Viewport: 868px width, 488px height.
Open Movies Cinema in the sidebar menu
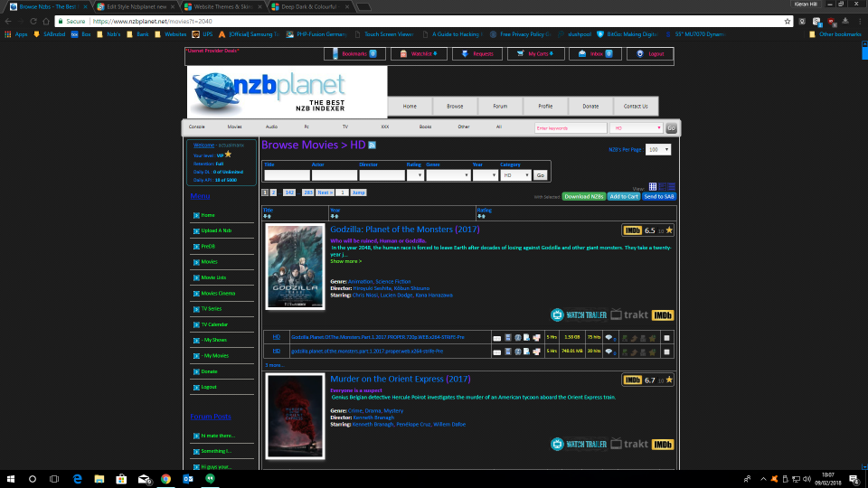click(x=218, y=293)
